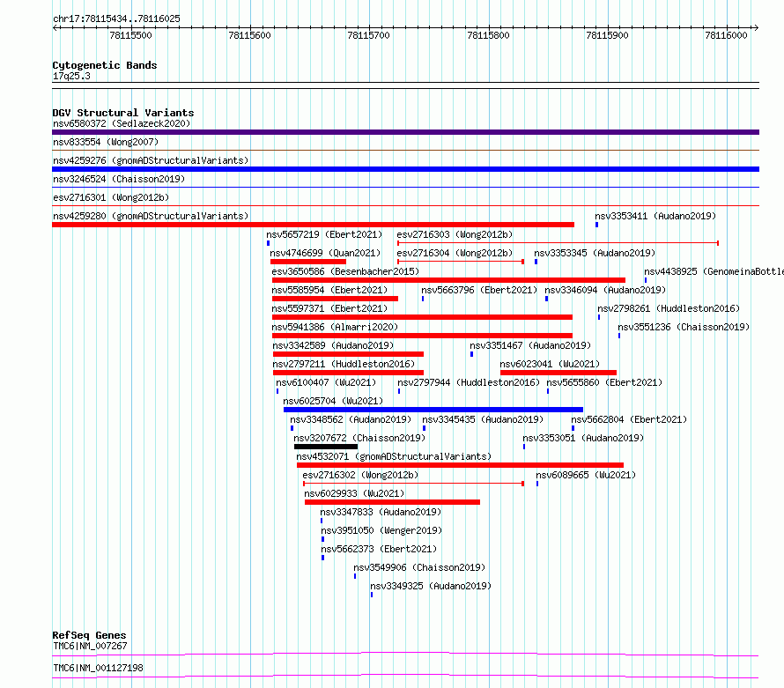Image resolution: width=784 pixels, height=688 pixels.
Task: Click the nsv6580372 (Sedlazeck2020) variant label
Action: click(122, 123)
